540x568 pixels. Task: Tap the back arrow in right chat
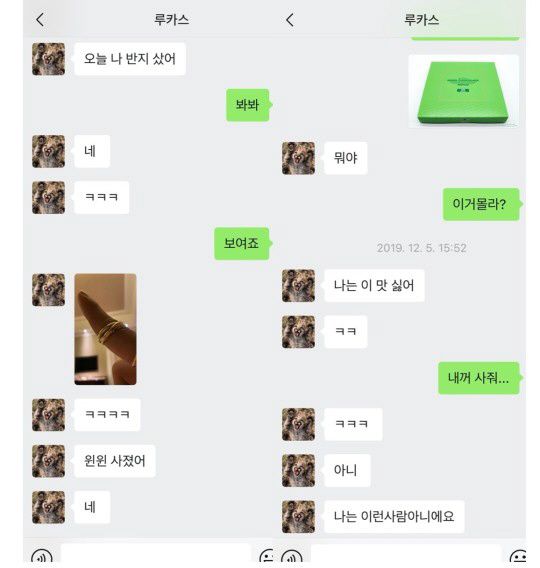pos(289,20)
